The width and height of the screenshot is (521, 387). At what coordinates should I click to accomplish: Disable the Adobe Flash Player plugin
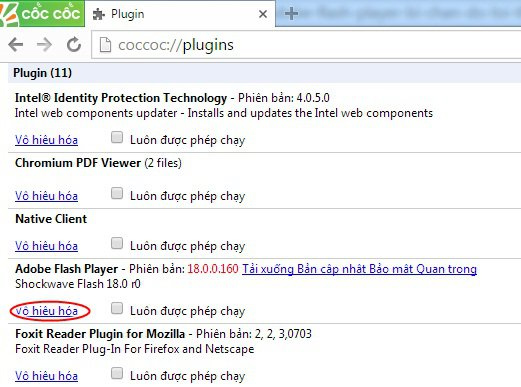point(46,311)
